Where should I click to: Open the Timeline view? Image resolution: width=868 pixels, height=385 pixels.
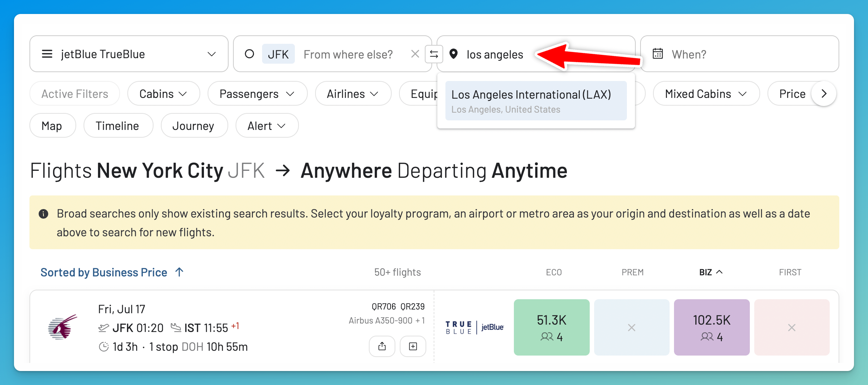tap(118, 126)
